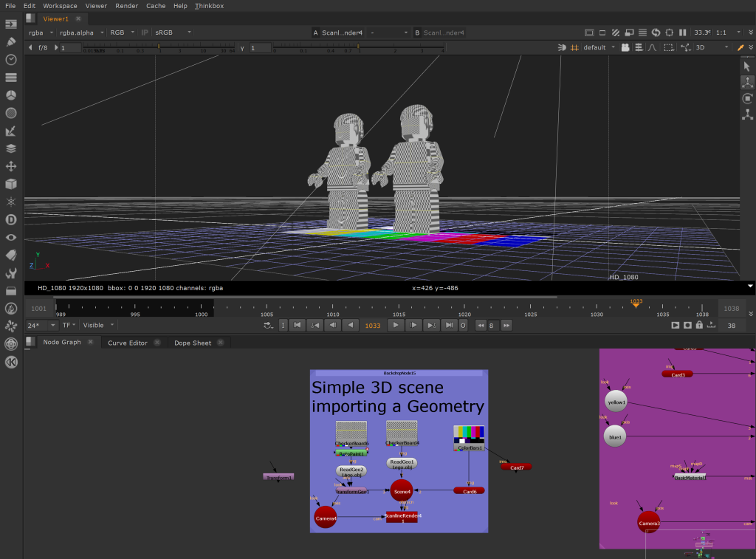Image resolution: width=756 pixels, height=559 pixels.
Task: Play the timeline forward
Action: [396, 325]
